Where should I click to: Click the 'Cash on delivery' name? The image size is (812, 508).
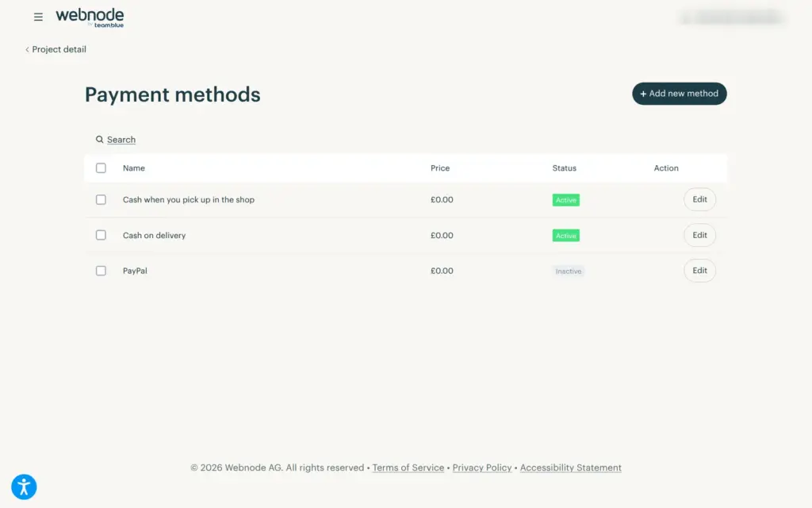(154, 235)
